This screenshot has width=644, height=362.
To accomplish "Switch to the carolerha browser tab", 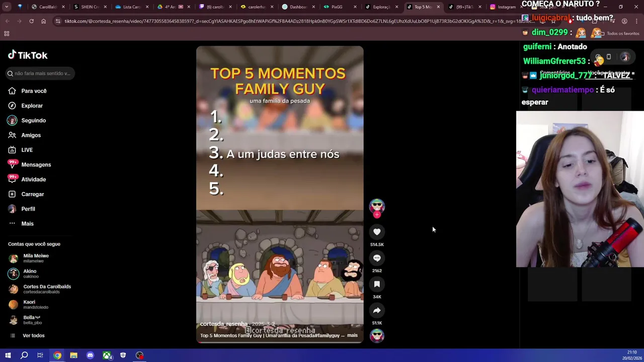I will [x=257, y=7].
